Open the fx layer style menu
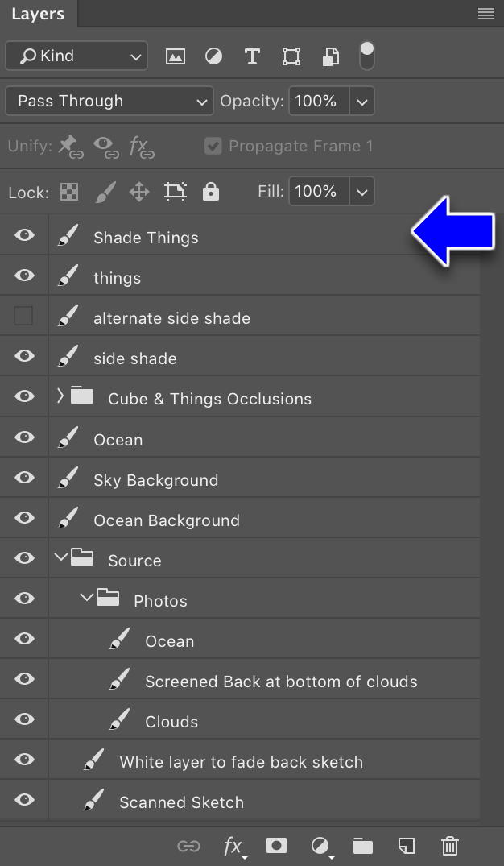This screenshot has height=866, width=504. coord(234,846)
